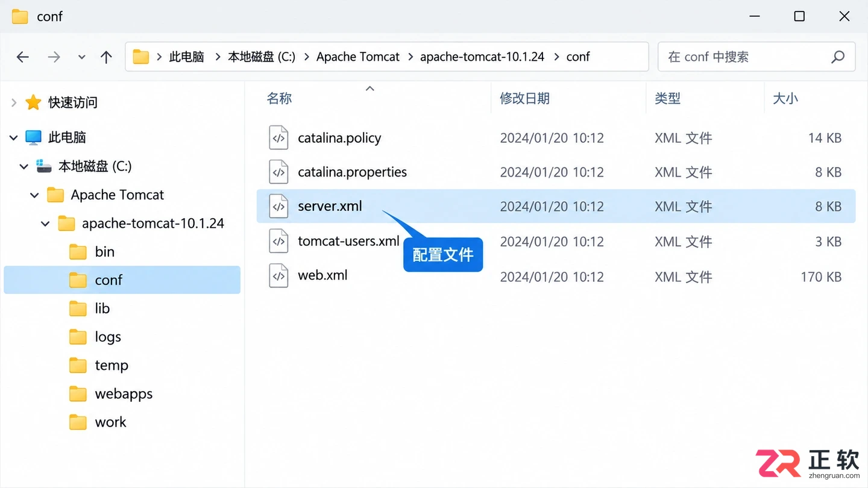
Task: Collapse the 此电脑 tree node
Action: pyautogui.click(x=13, y=138)
